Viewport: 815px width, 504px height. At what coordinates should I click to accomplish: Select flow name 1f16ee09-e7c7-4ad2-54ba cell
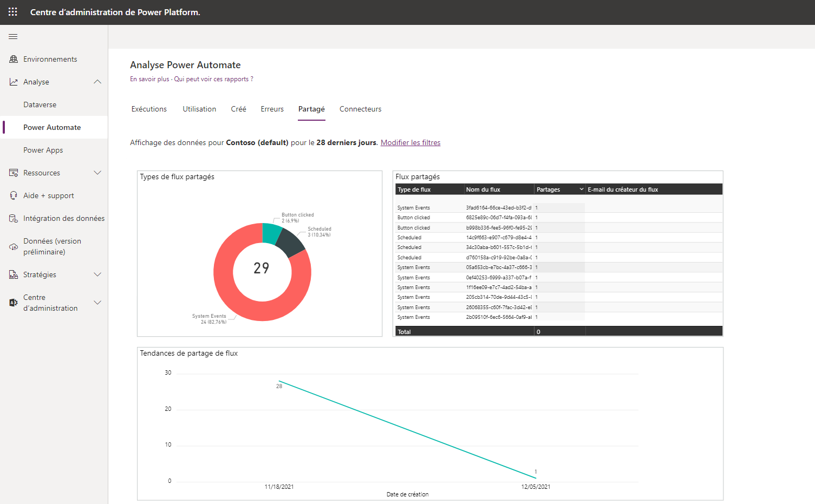point(499,287)
